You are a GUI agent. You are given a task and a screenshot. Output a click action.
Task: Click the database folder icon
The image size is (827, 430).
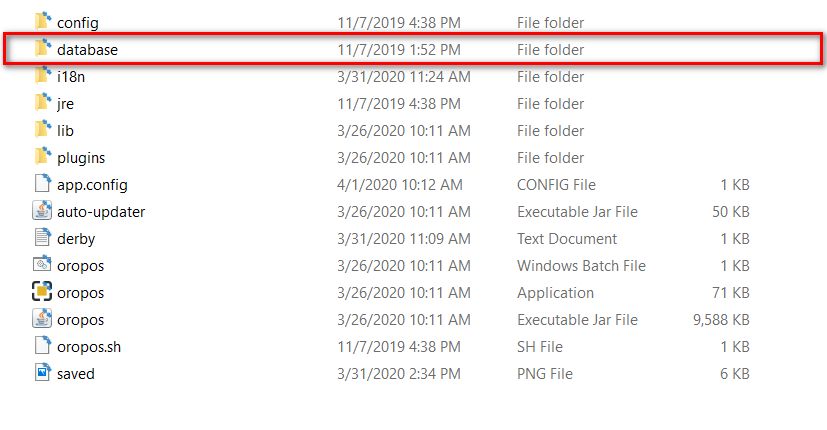43,49
